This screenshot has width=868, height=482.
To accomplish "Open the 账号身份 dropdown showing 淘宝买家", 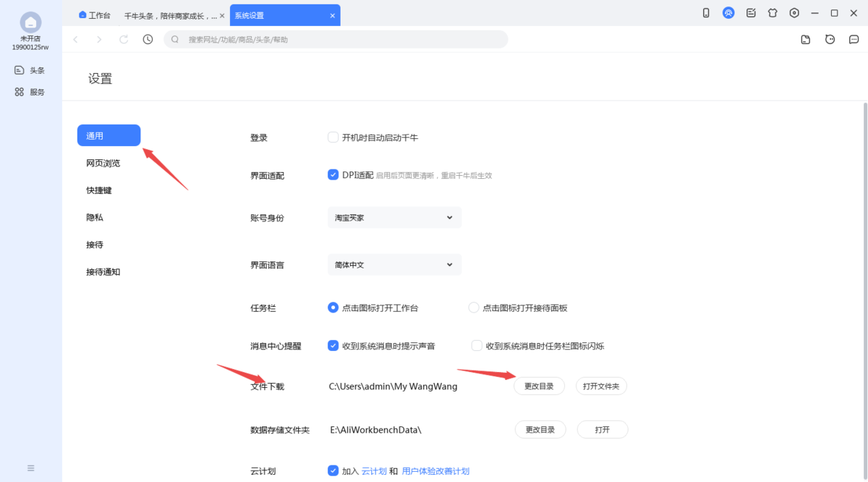I will 394,217.
